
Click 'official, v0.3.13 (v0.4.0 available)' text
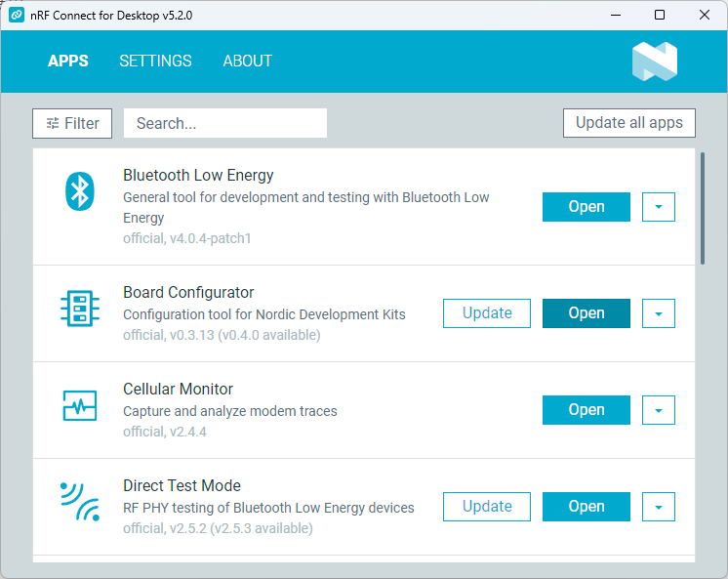(x=222, y=335)
